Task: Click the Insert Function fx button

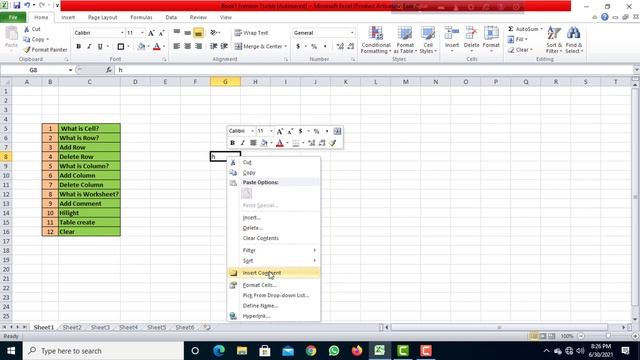Action: 109,70
